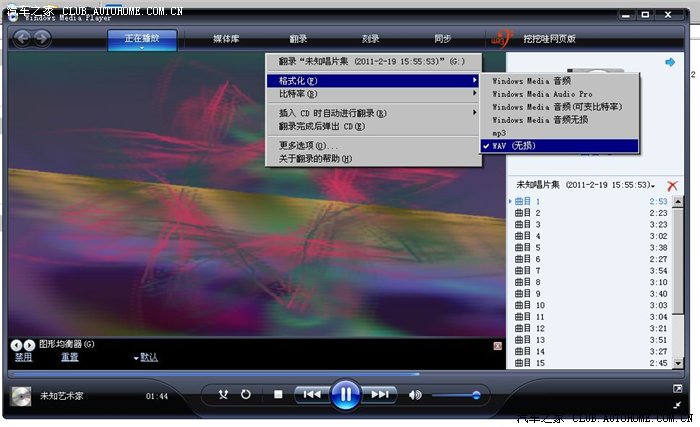The image size is (700, 427).
Task: Click the back navigation arrow
Action: coord(21,38)
